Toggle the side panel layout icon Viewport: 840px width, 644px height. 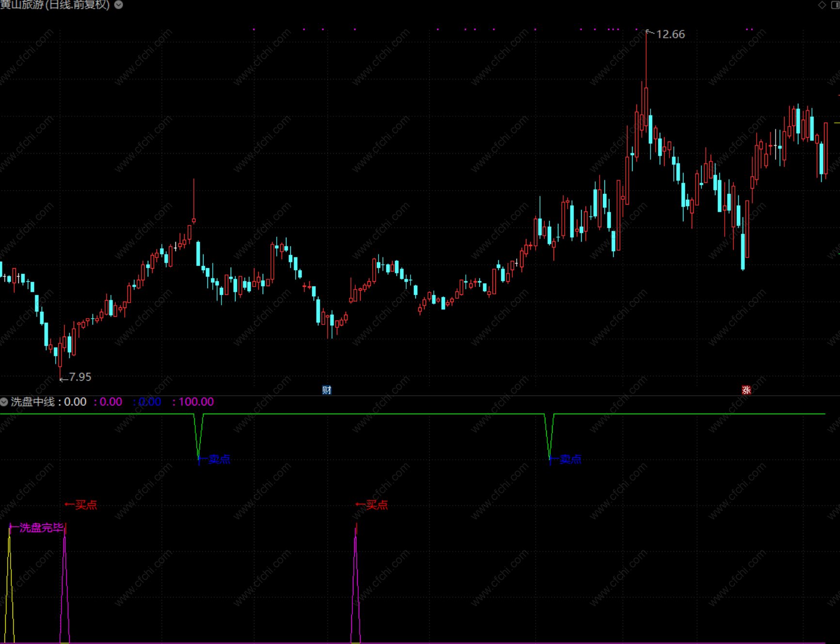coord(836,5)
